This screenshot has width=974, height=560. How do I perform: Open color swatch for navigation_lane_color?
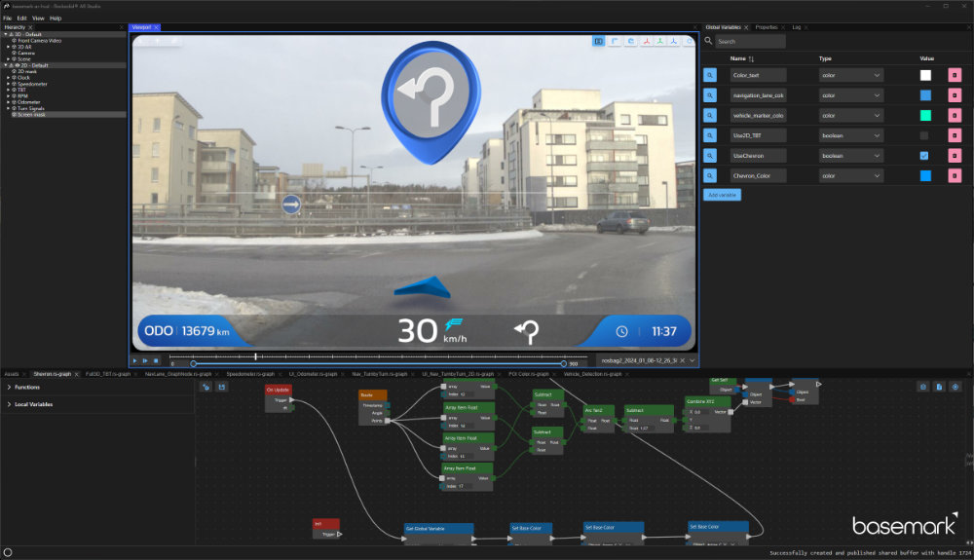[x=924, y=95]
